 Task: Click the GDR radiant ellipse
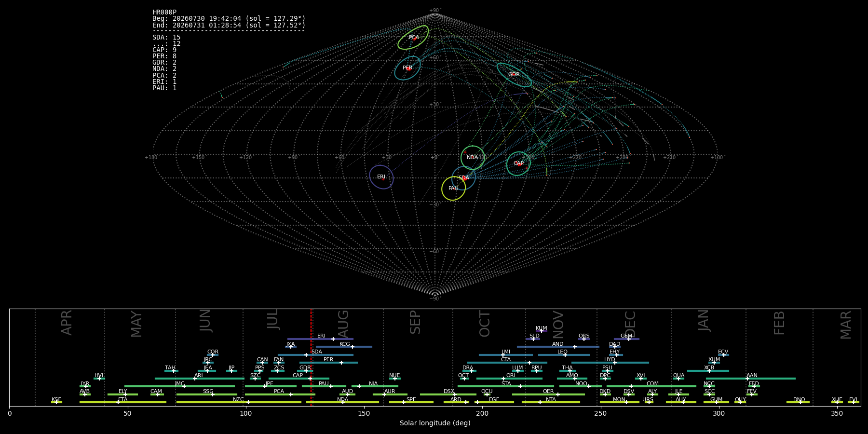point(514,75)
